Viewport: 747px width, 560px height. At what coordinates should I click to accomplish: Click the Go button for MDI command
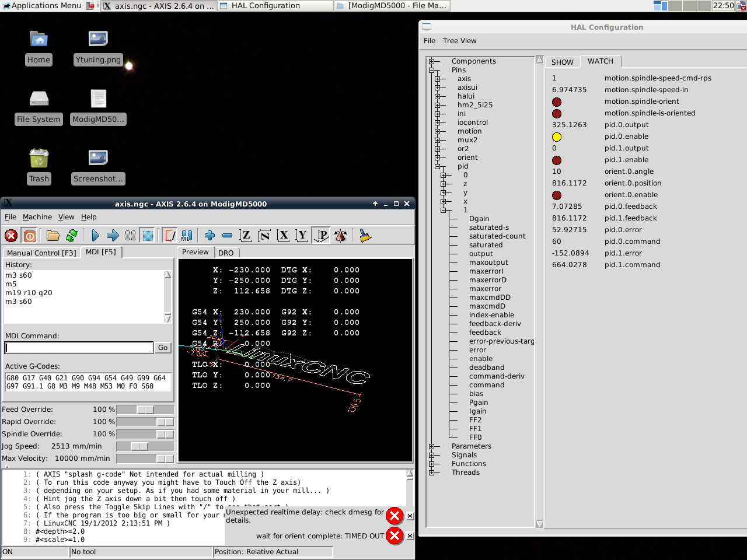click(x=163, y=348)
